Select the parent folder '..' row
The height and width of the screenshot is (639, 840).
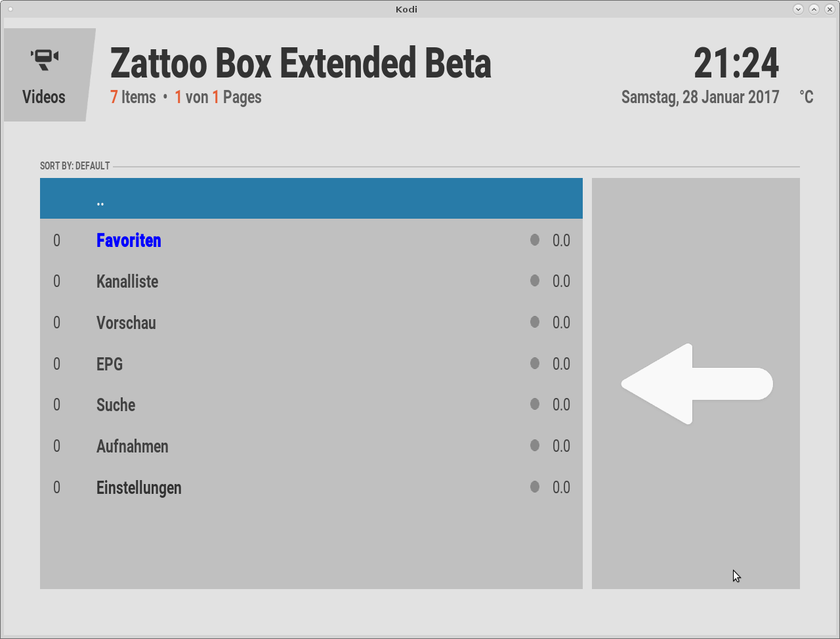(x=311, y=198)
